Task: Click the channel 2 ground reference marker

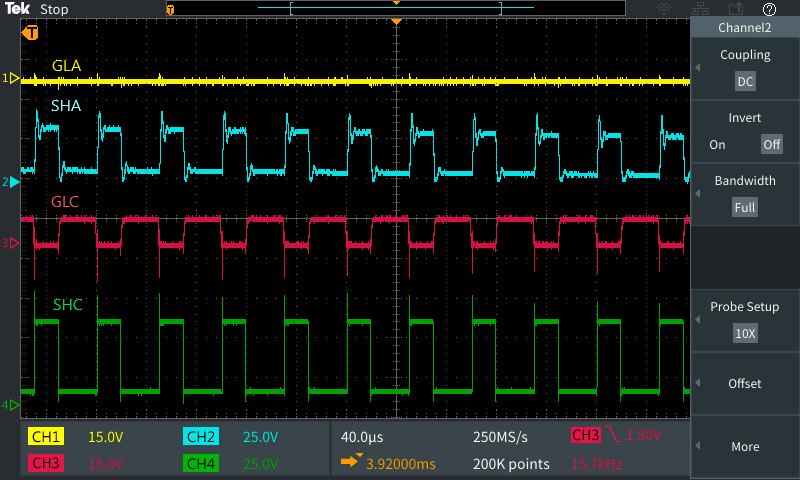Action: pos(11,182)
